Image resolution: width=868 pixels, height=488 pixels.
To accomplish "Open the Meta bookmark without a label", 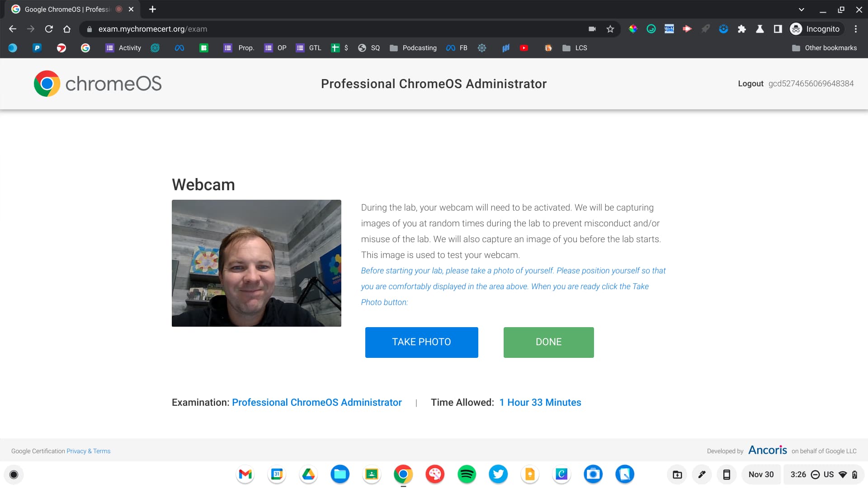I will (179, 48).
